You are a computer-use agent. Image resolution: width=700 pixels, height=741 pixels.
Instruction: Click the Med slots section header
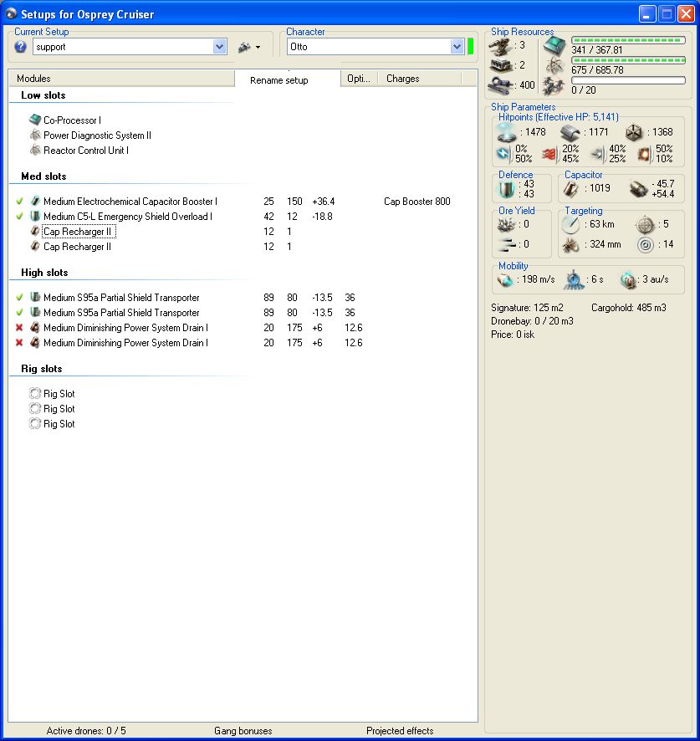pyautogui.click(x=43, y=176)
